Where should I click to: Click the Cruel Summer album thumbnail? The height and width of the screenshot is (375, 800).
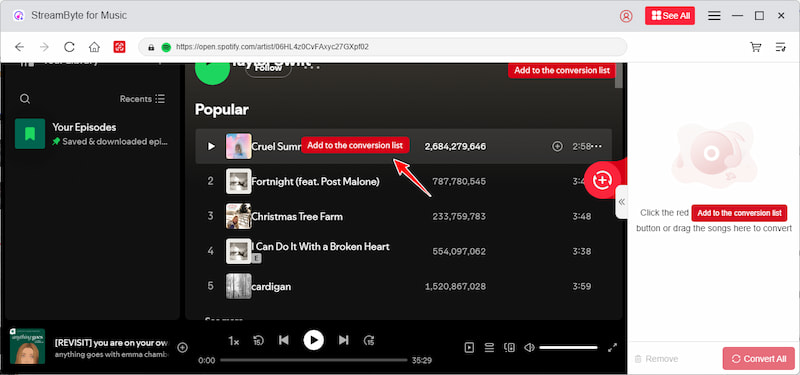[239, 146]
